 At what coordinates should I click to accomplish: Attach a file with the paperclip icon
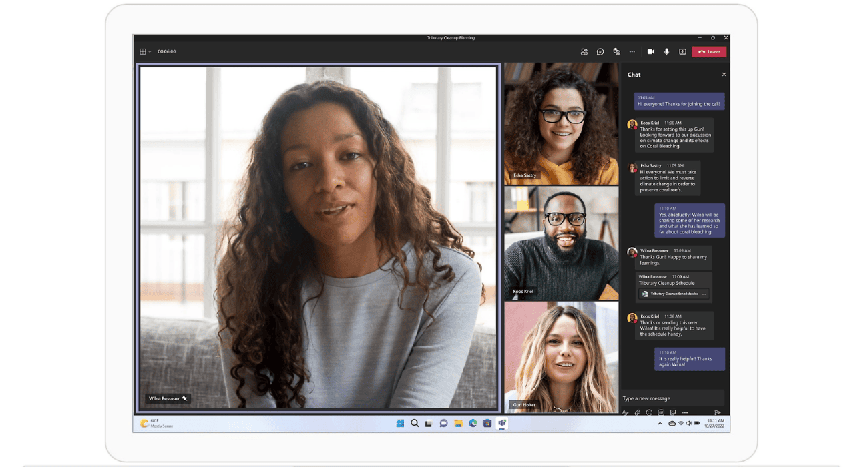point(637,412)
